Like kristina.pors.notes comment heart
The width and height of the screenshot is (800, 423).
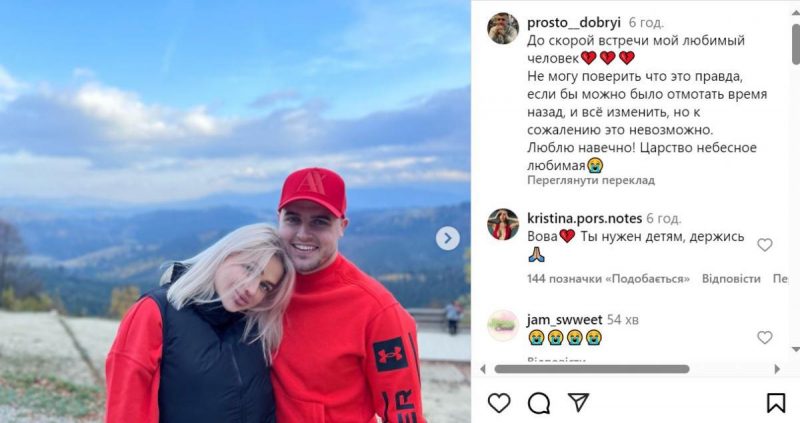pyautogui.click(x=764, y=245)
